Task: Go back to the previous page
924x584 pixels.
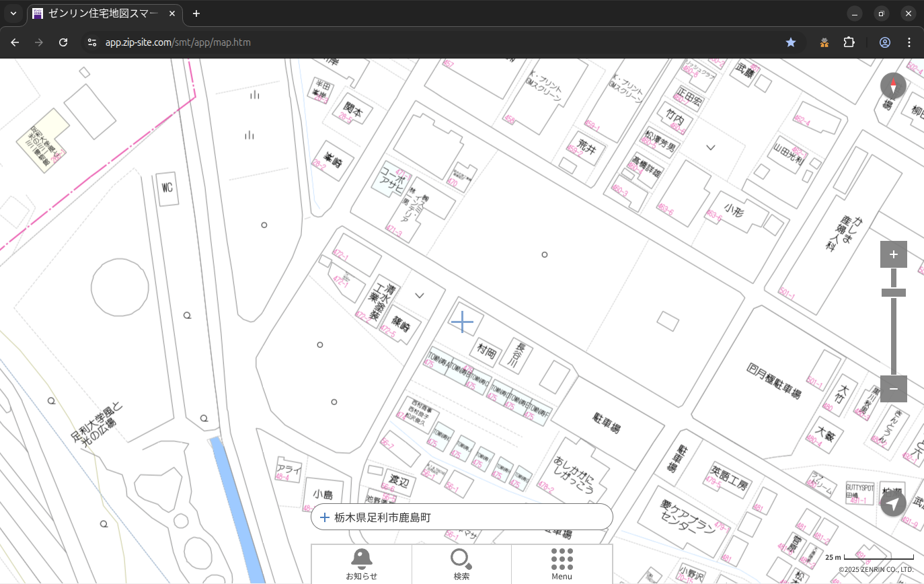Action: [x=15, y=42]
